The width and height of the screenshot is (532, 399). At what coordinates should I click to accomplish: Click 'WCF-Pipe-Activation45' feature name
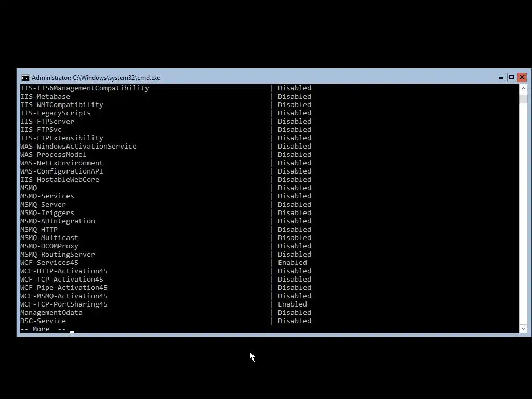(x=64, y=288)
